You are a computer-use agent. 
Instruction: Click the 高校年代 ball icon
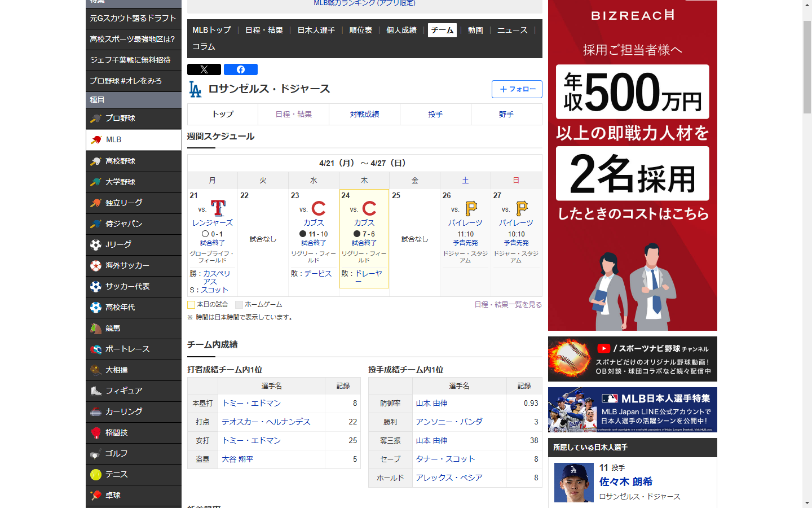click(96, 308)
